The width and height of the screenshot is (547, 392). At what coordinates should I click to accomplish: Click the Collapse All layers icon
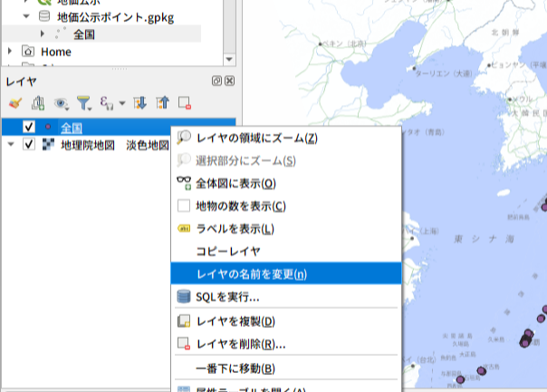click(x=162, y=103)
